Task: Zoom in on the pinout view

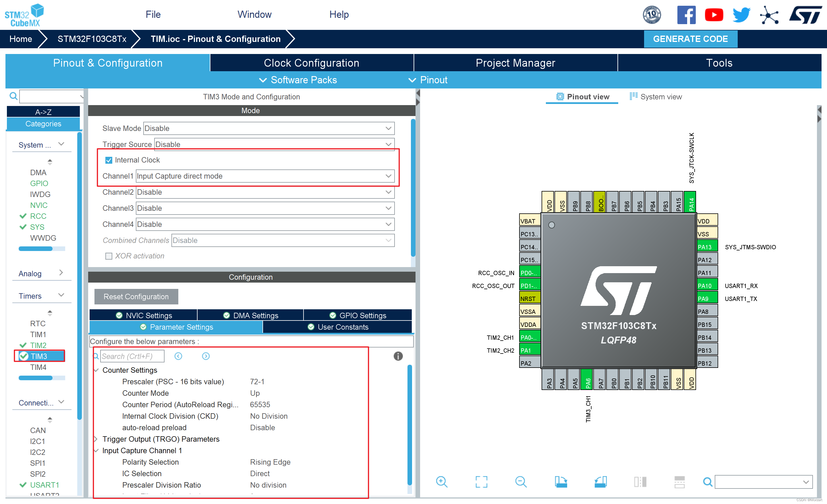Action: click(x=442, y=482)
